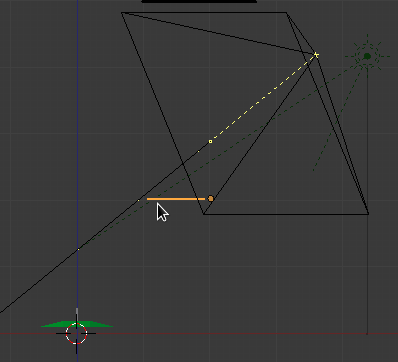Click the small yellow square handle
This screenshot has height=362, width=398.
(x=210, y=142)
